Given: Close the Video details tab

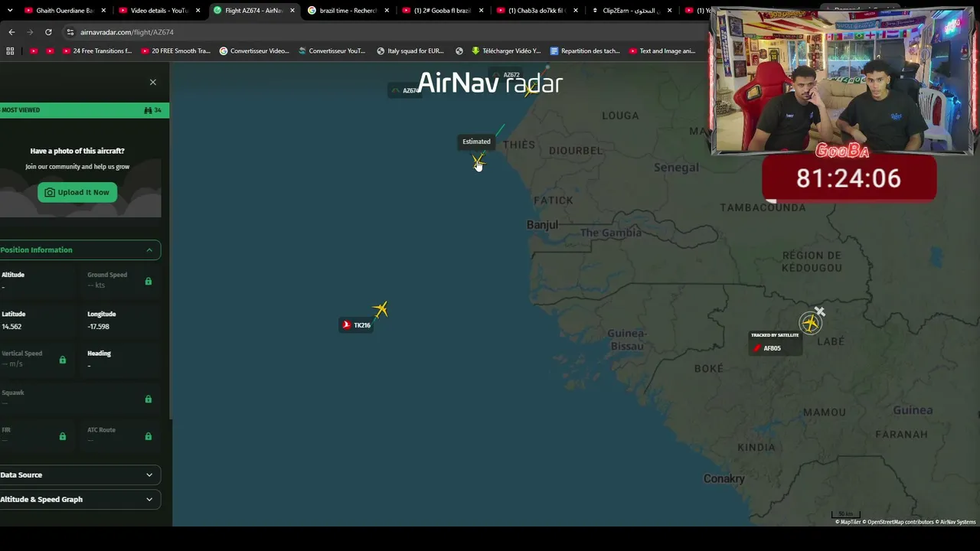Looking at the screenshot, I should (198, 11).
